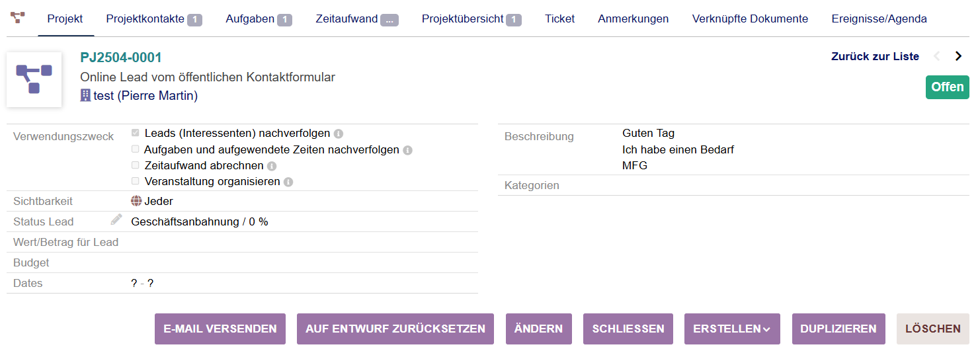The height and width of the screenshot is (359, 980).
Task: Toggle the Leads (Interessenten) nachverfolgen checkbox
Action: coord(136,133)
